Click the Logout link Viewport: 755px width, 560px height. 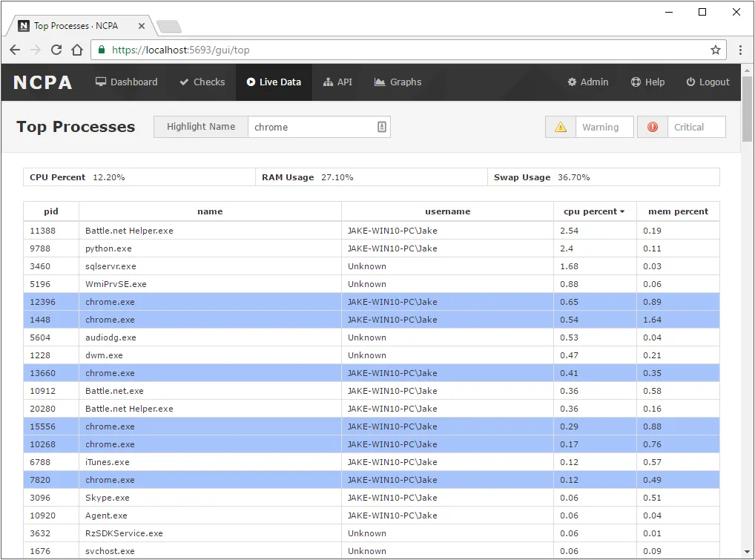[x=708, y=82]
